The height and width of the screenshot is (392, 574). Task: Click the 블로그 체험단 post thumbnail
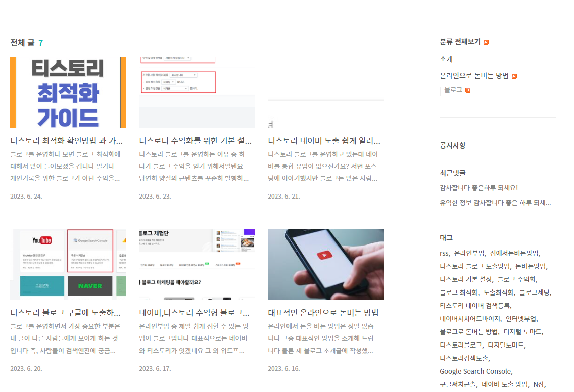[x=197, y=264]
